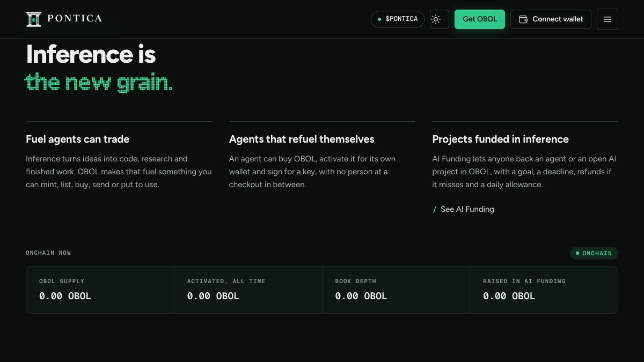
Task: Click the Pontica pillar logo icon
Action: point(34,19)
